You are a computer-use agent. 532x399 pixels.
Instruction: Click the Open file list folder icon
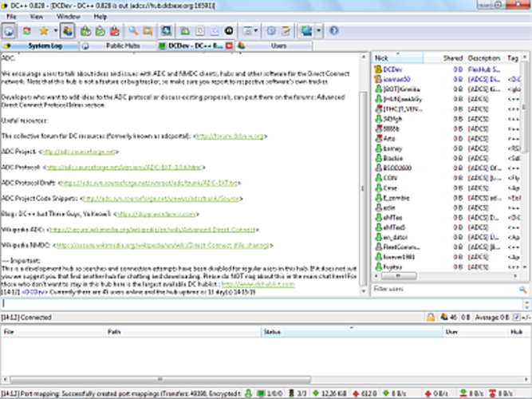click(x=185, y=31)
